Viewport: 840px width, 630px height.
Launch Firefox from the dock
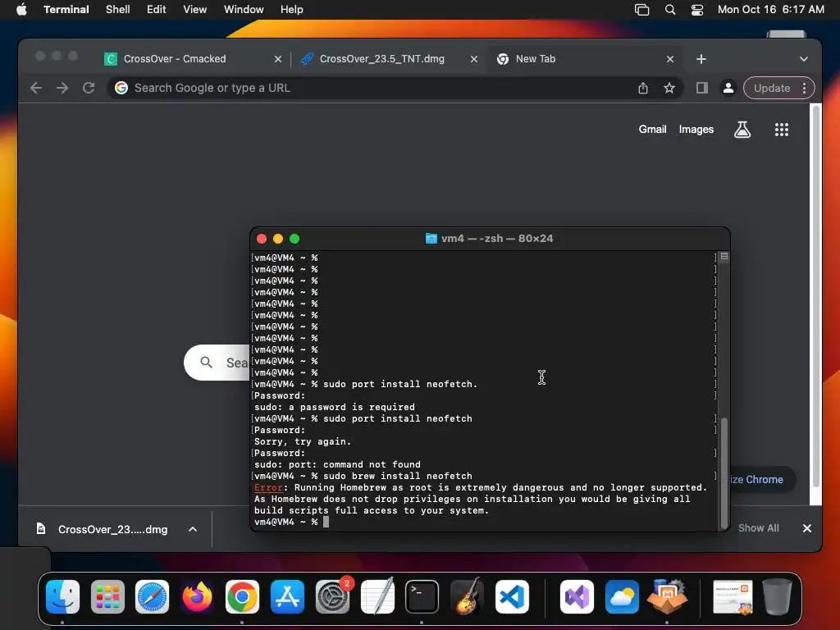(197, 596)
